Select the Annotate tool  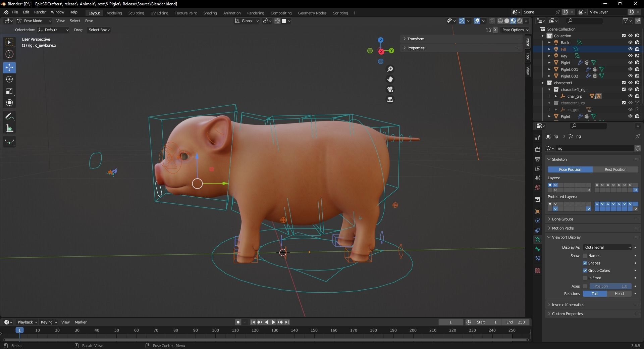[x=9, y=116]
